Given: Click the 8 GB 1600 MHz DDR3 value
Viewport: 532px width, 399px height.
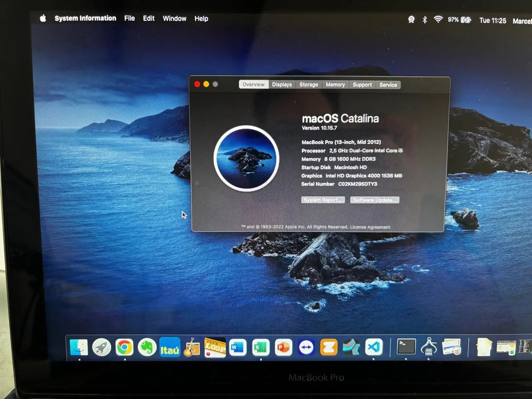Looking at the screenshot, I should click(x=350, y=159).
